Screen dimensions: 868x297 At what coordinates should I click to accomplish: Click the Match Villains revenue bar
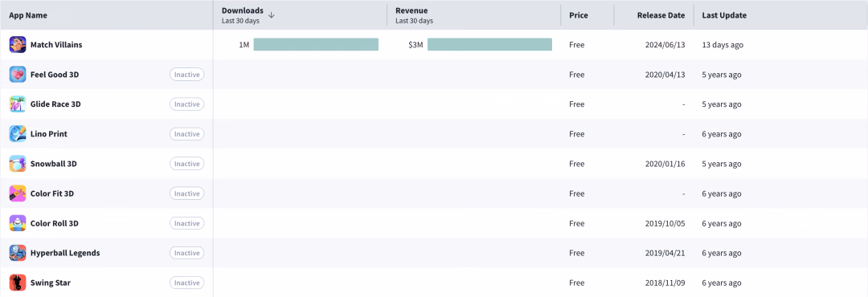tap(490, 45)
